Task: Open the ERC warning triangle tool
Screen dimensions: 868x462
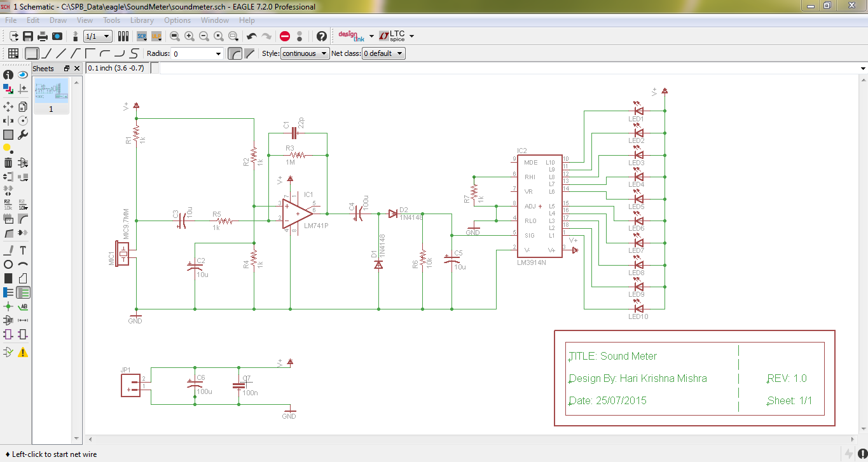Action: (24, 352)
